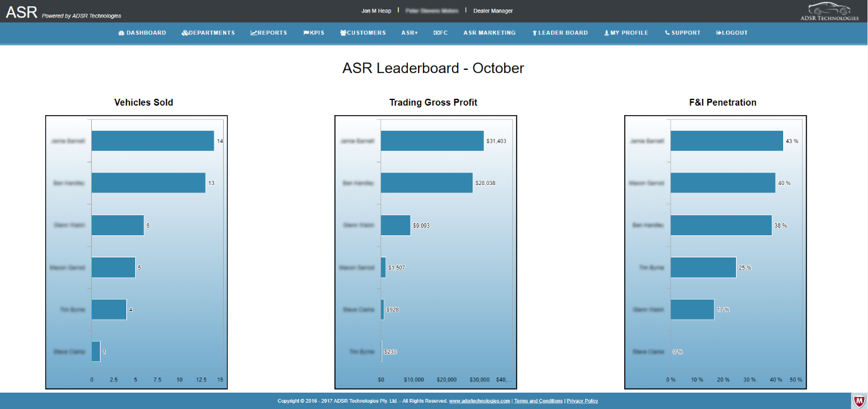Open the Terms and Conditions link
868x409 pixels.
point(538,401)
